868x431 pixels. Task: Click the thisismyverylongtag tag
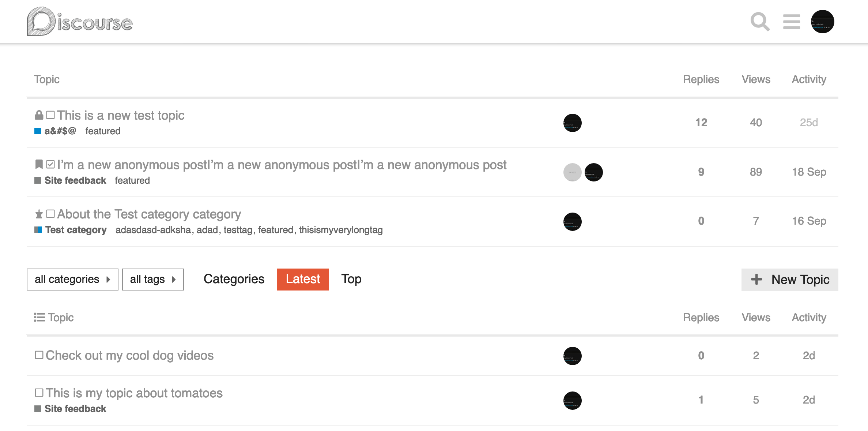point(341,230)
